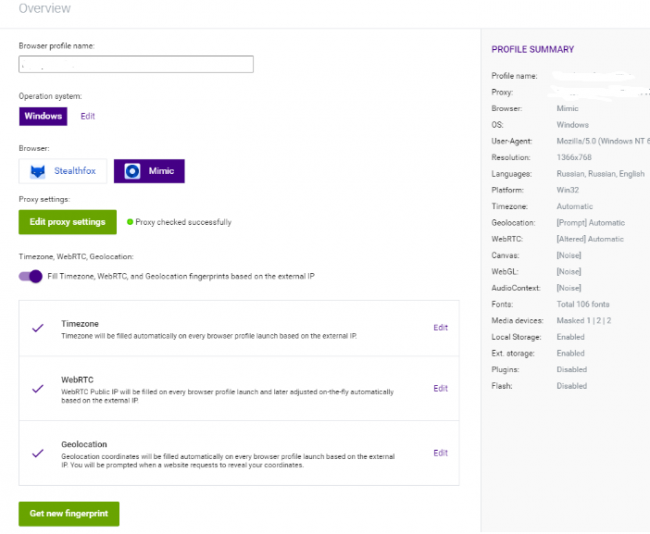
Task: Edit the Geolocation settings
Action: point(440,453)
